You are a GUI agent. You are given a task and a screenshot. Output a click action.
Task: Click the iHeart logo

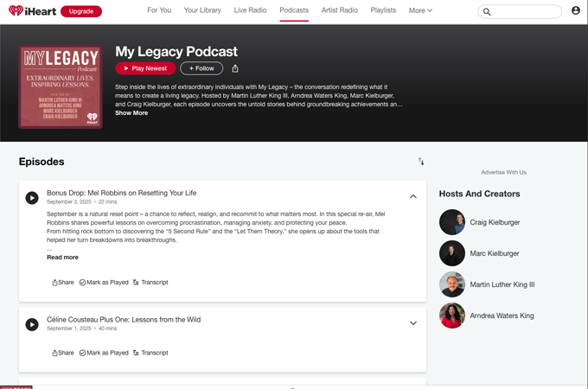click(32, 11)
